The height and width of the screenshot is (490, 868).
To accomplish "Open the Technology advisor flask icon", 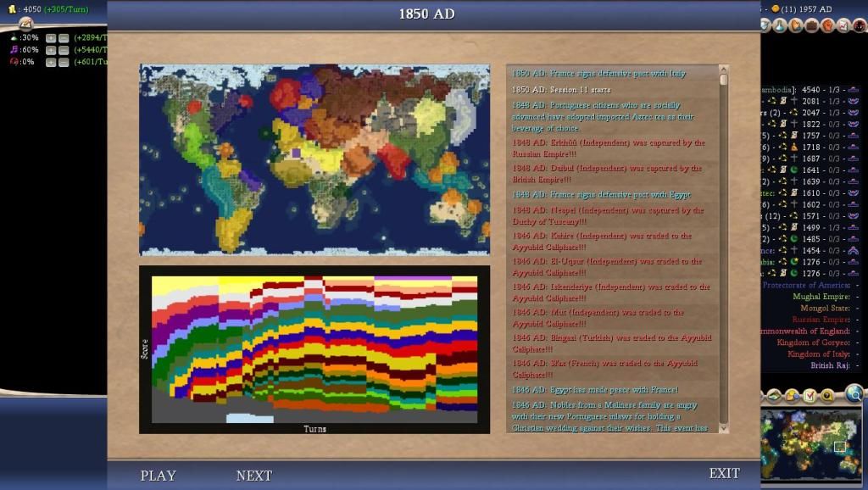I will tap(780, 25).
